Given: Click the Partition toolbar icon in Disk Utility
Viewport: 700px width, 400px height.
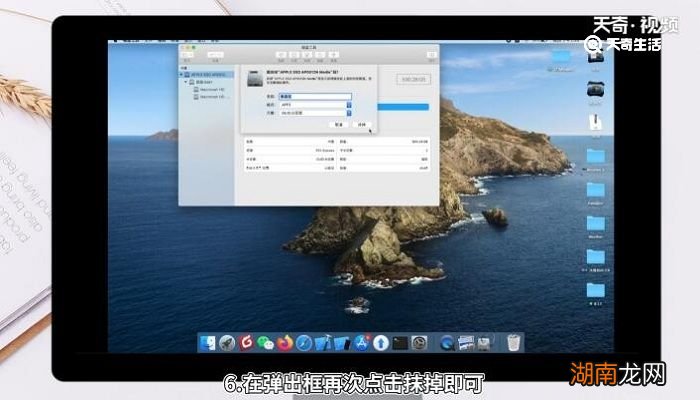Looking at the screenshot, I should pyautogui.click(x=294, y=54).
